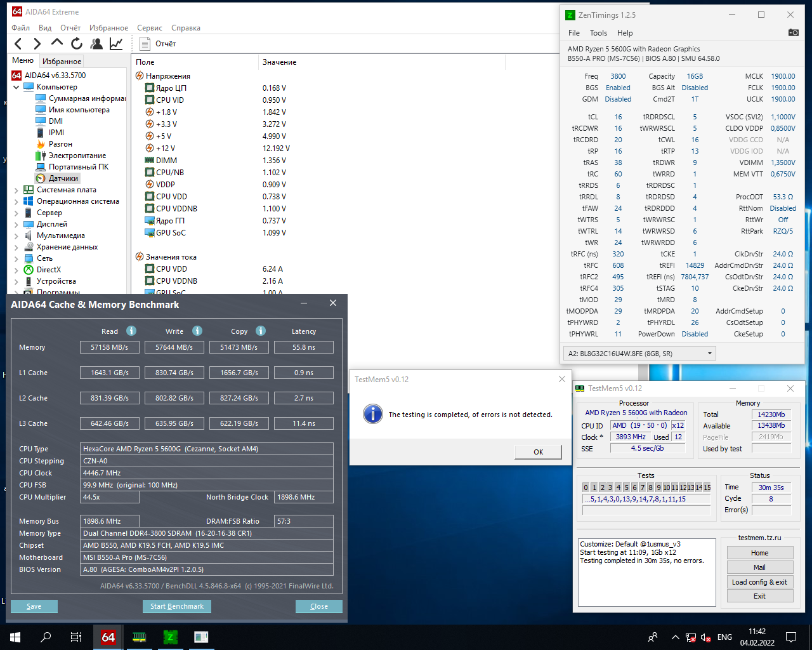The width and height of the screenshot is (812, 650).
Task: Click Mail button in TestMem5
Action: [x=759, y=567]
